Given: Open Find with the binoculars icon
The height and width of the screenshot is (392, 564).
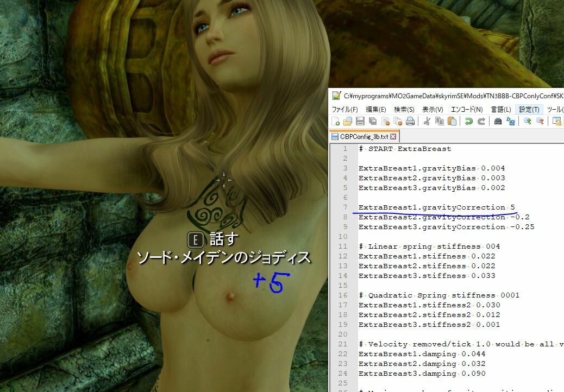Looking at the screenshot, I should point(498,122).
